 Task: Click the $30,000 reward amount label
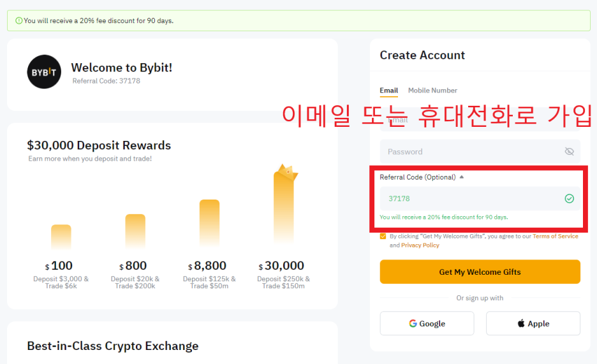(281, 265)
